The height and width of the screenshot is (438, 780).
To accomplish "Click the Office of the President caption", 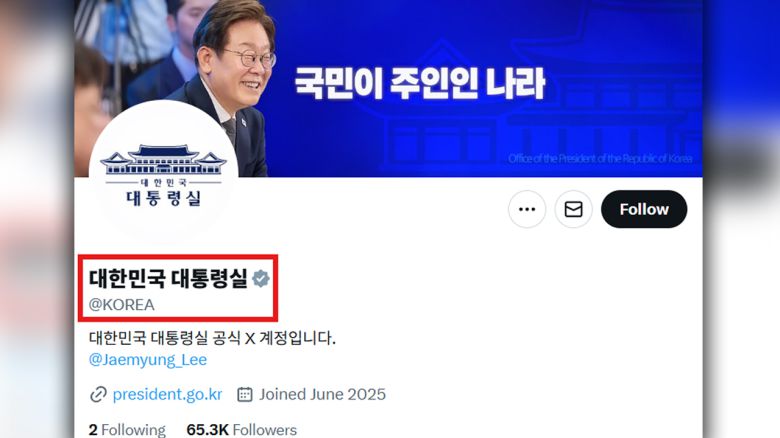I will [x=600, y=159].
